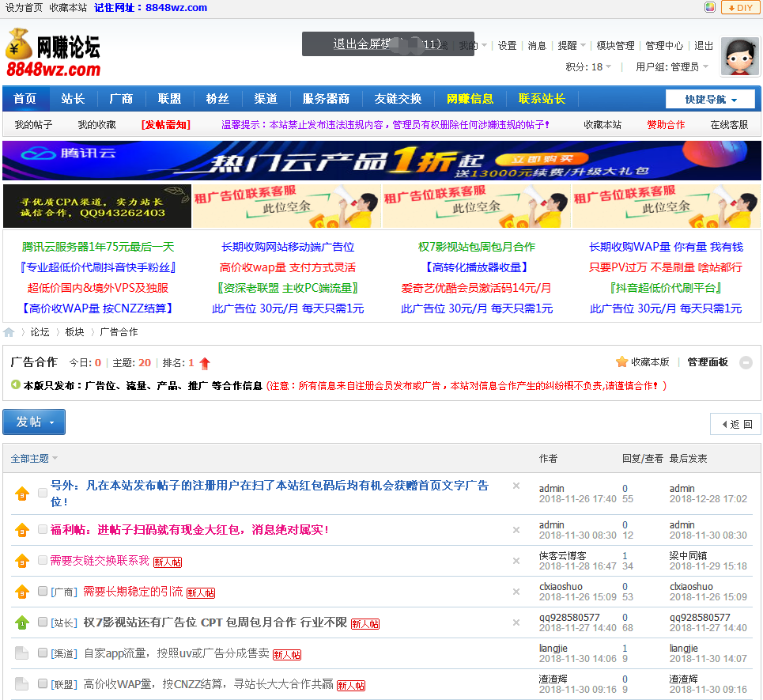The height and width of the screenshot is (700, 763).
Task: Open the 发帖 dropdown button
Action: tap(34, 422)
